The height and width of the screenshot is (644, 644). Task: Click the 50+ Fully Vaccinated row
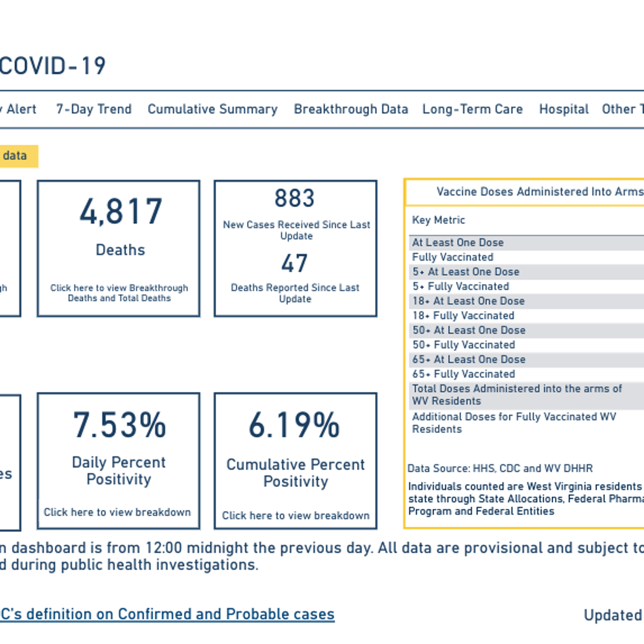click(464, 345)
